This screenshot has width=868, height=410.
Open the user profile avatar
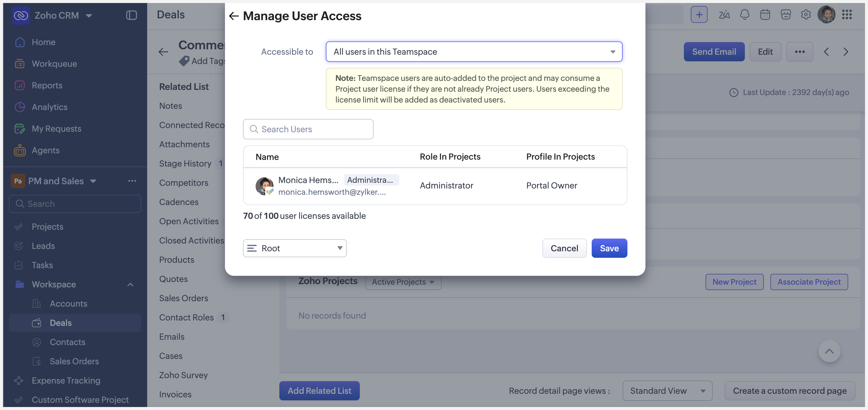826,14
